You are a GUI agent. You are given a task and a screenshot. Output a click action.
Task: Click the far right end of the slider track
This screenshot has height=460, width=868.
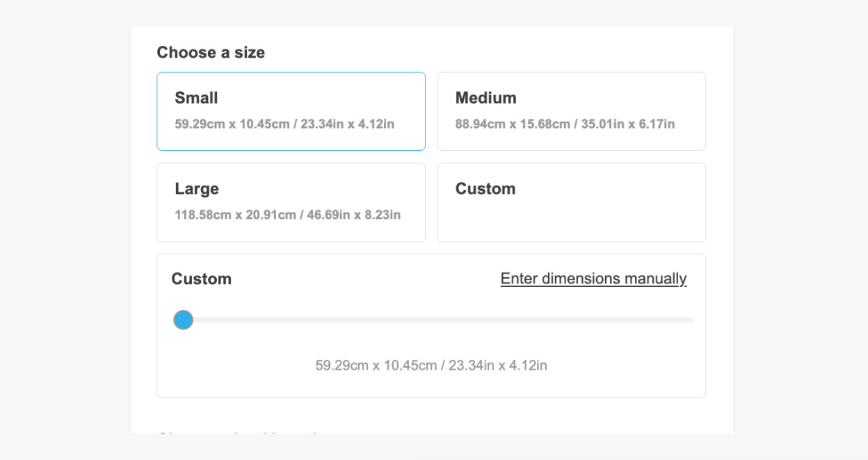[690, 320]
